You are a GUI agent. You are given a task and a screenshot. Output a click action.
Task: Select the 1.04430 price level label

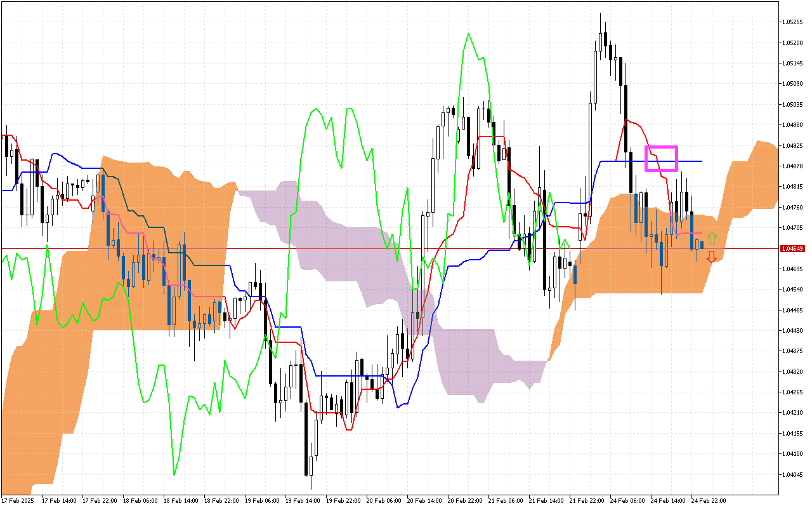[793, 331]
